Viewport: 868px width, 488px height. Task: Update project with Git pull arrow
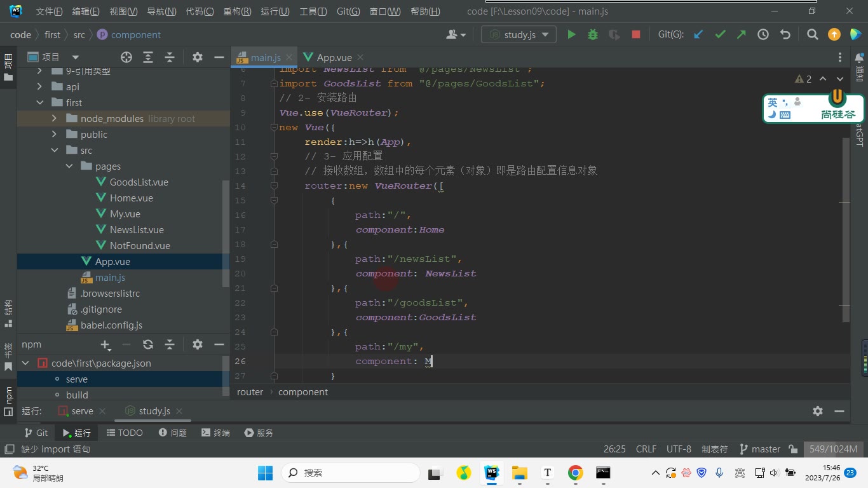tap(698, 34)
